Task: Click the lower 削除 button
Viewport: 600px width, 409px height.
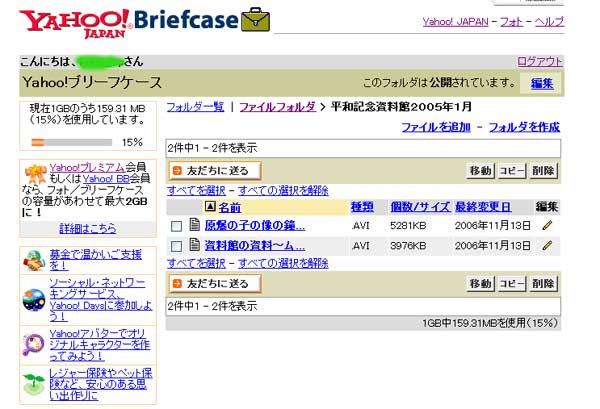Action: (x=543, y=284)
